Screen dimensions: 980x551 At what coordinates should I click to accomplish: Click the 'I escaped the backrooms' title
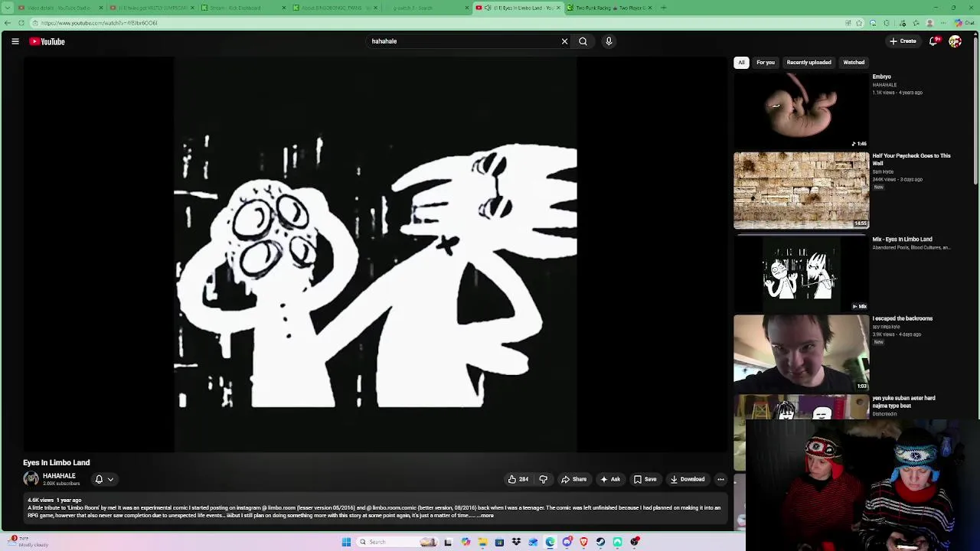pos(903,318)
